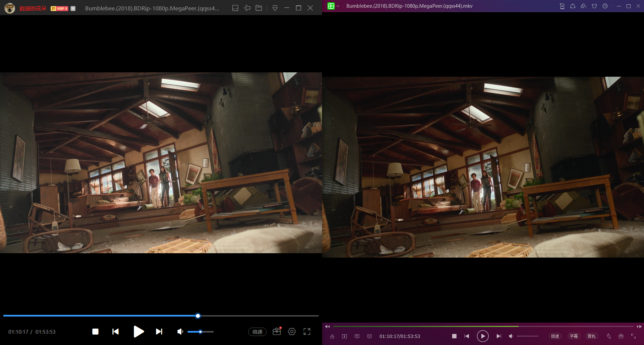Screen dimensions: 644x345
Task: Open 字幕 subtitle menu in right player
Action: [574, 336]
